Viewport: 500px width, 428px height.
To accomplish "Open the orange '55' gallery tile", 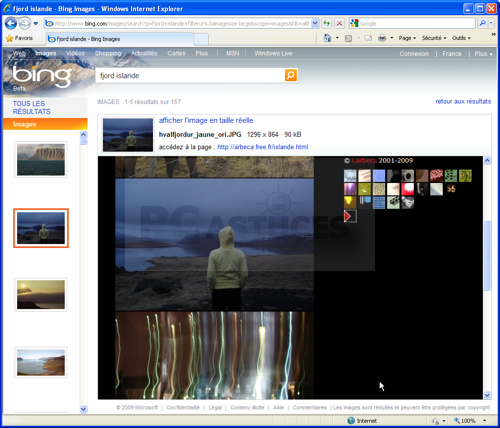I will [x=451, y=189].
